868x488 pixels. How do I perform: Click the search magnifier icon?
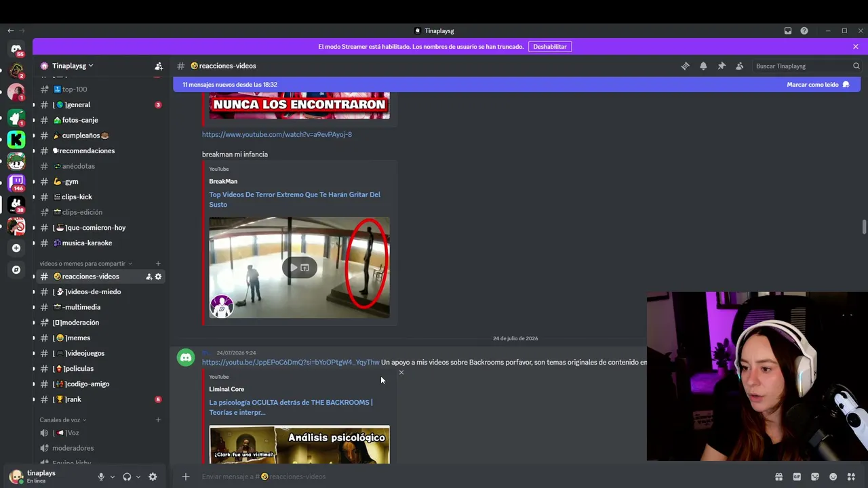856,66
